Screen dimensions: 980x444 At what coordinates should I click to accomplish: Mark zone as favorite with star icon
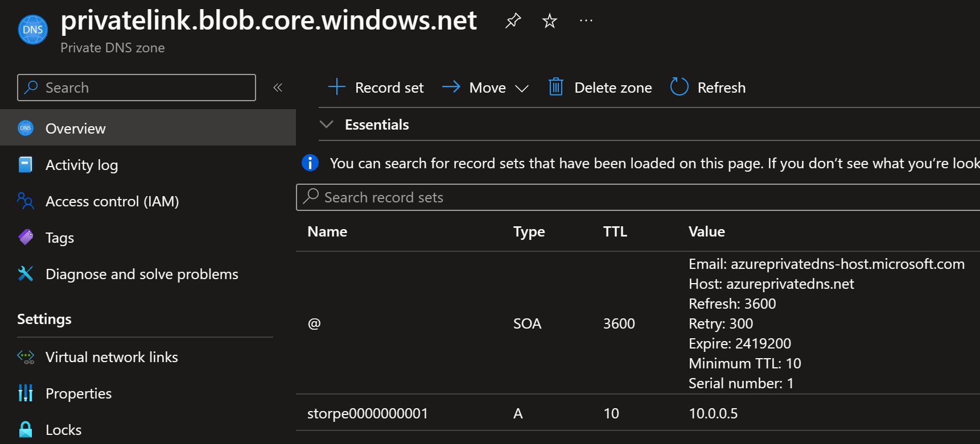click(x=549, y=21)
